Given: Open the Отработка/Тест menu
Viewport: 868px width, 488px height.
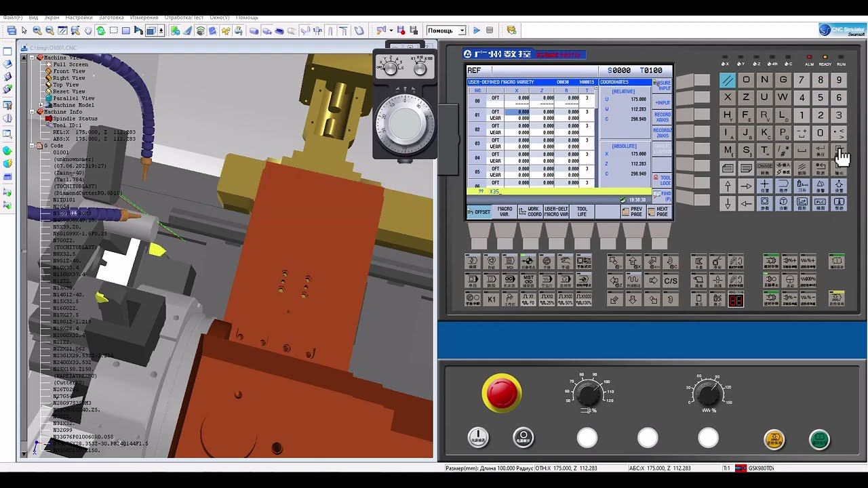Looking at the screenshot, I should (183, 17).
